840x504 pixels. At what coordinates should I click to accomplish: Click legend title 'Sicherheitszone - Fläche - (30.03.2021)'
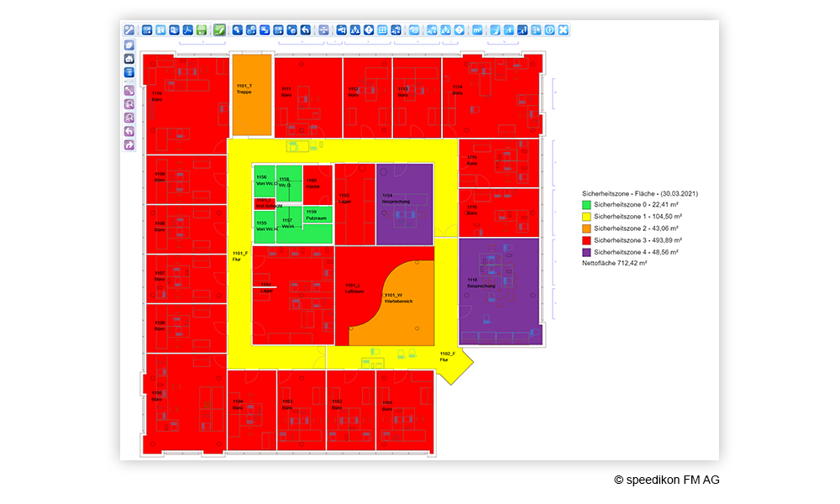pyautogui.click(x=639, y=193)
